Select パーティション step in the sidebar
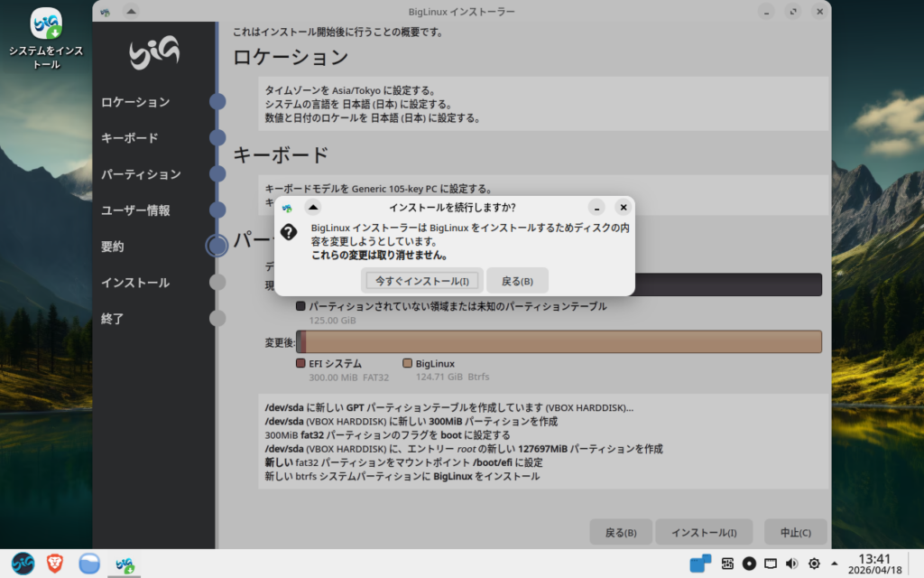 click(x=141, y=174)
